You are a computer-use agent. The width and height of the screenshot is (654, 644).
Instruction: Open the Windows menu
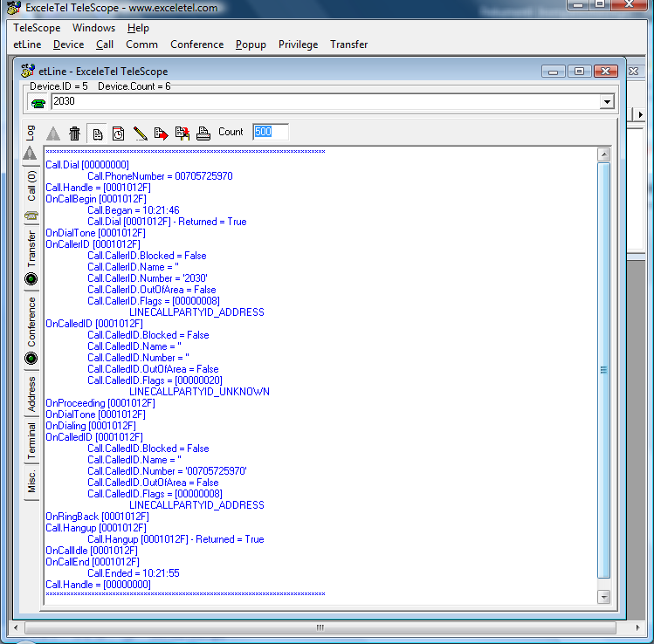[x=93, y=28]
